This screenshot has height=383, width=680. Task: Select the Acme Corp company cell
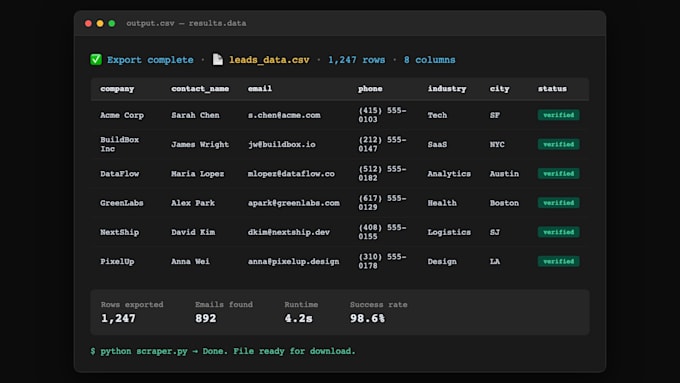coord(122,115)
